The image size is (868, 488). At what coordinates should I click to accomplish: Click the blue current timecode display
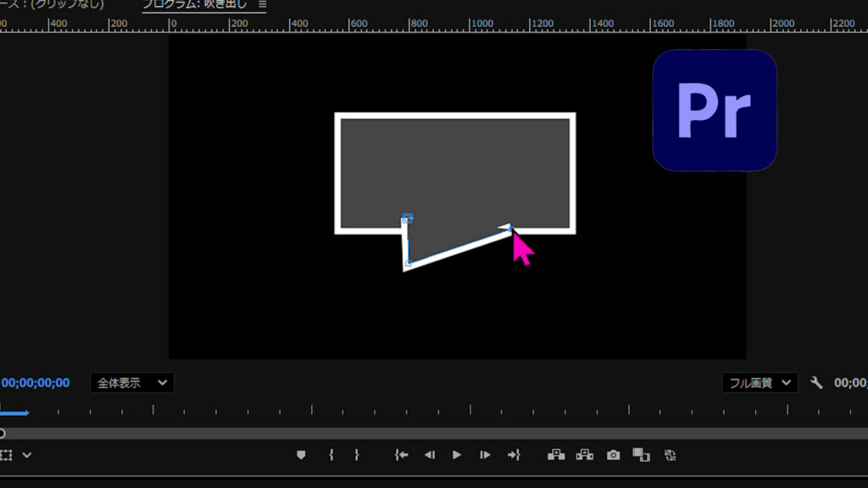[x=35, y=383]
